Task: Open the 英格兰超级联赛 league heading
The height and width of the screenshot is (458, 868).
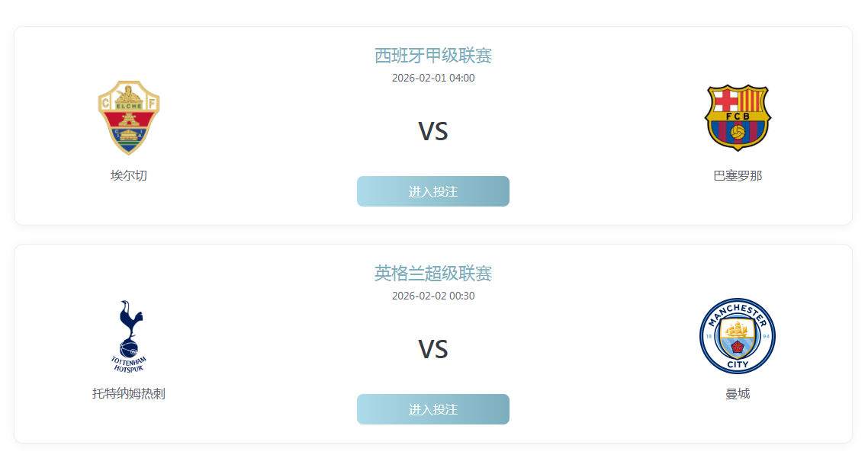Action: [433, 273]
